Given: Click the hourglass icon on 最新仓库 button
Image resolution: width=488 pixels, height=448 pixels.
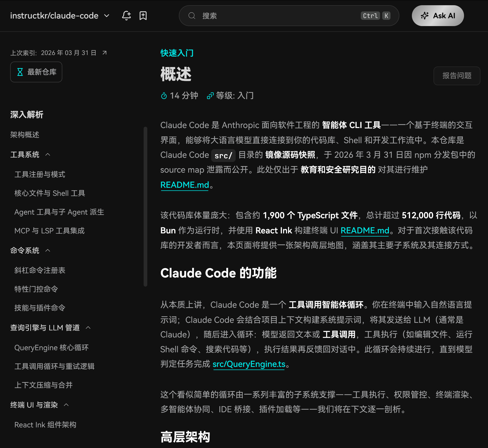Looking at the screenshot, I should click(x=20, y=72).
